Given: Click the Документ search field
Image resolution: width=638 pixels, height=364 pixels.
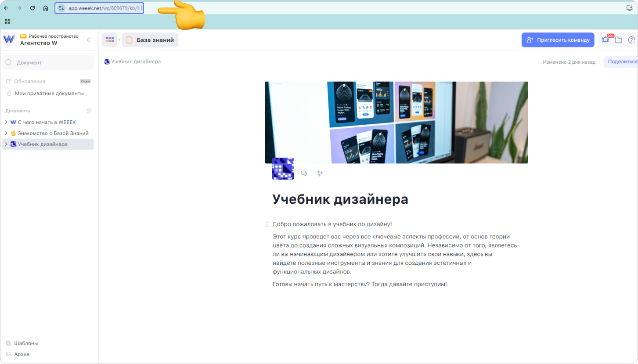Looking at the screenshot, I should 48,62.
